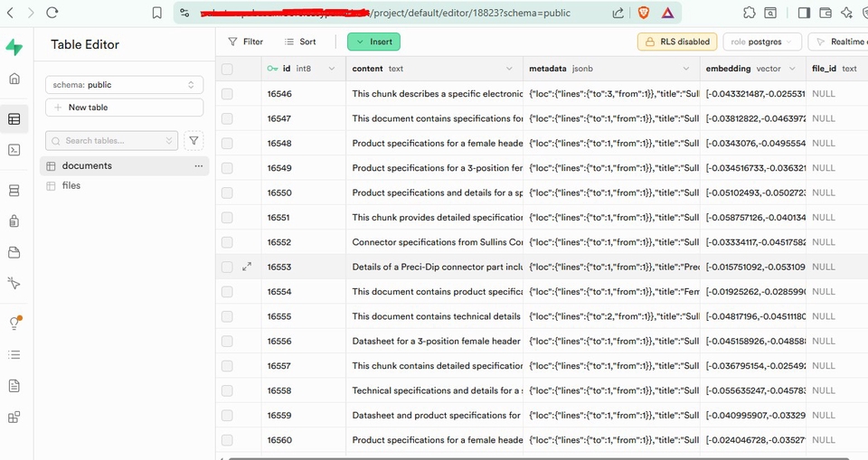Open the API Docs page icon

tap(14, 386)
